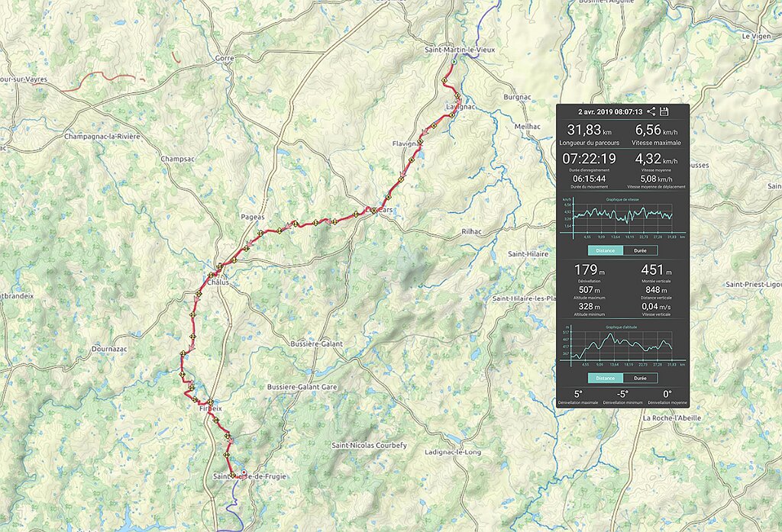The width and height of the screenshot is (782, 532).
Task: Switch altitude graph to Durée
Action: point(641,378)
